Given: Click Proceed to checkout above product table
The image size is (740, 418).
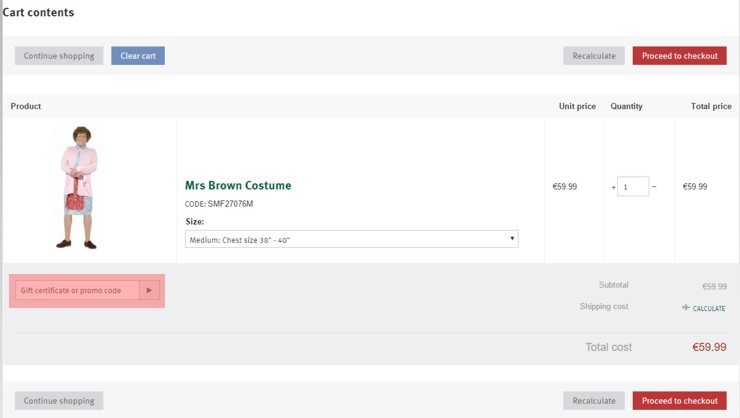Looking at the screenshot, I should pyautogui.click(x=680, y=56).
